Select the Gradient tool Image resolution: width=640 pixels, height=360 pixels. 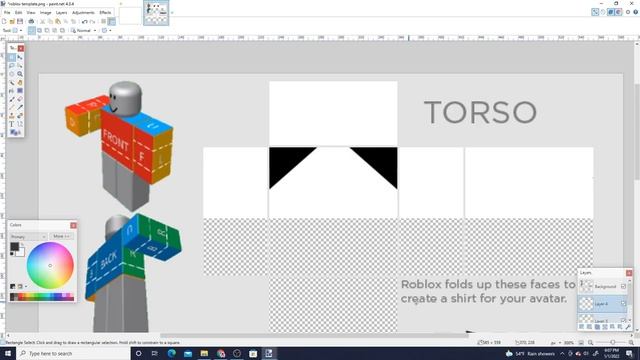(20, 91)
